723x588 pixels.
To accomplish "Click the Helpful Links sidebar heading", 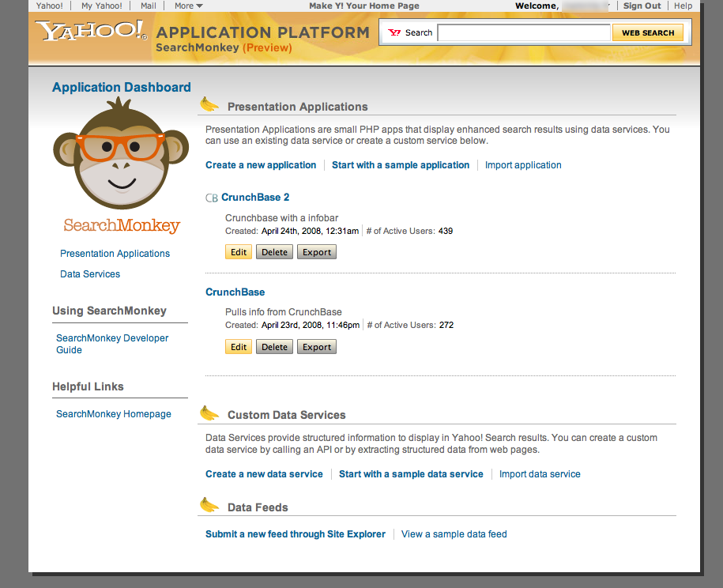I will coord(88,386).
